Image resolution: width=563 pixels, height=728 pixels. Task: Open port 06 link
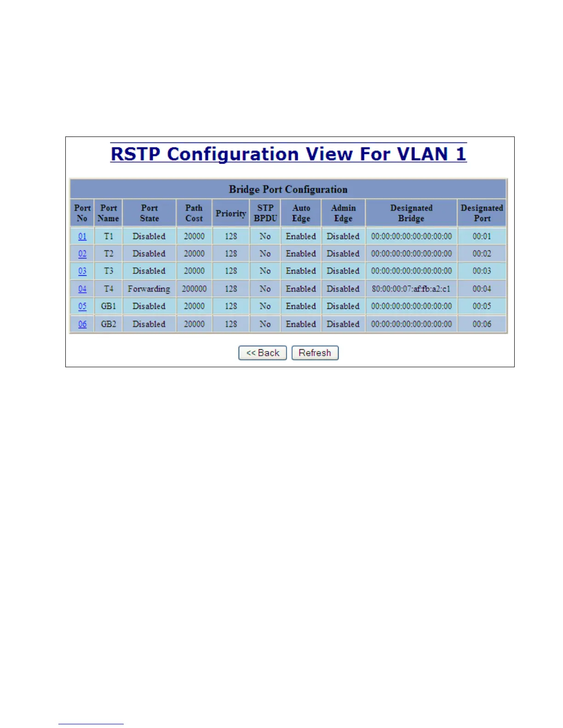coord(82,324)
